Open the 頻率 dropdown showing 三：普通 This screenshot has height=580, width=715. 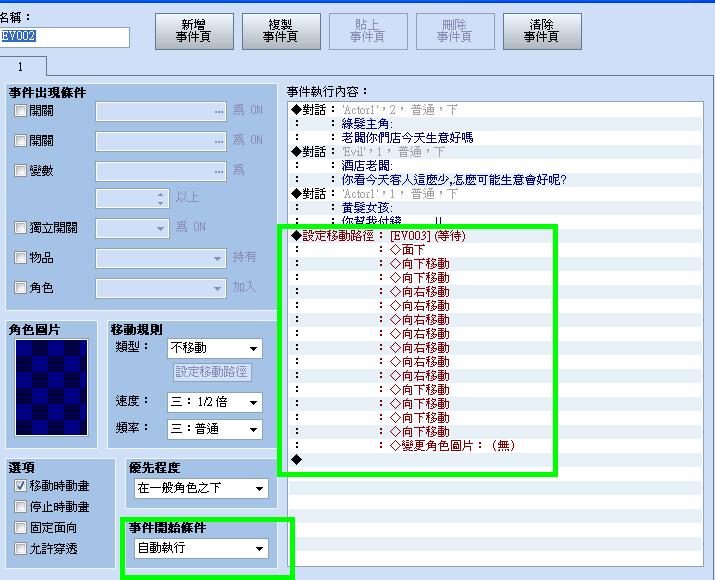click(x=215, y=429)
